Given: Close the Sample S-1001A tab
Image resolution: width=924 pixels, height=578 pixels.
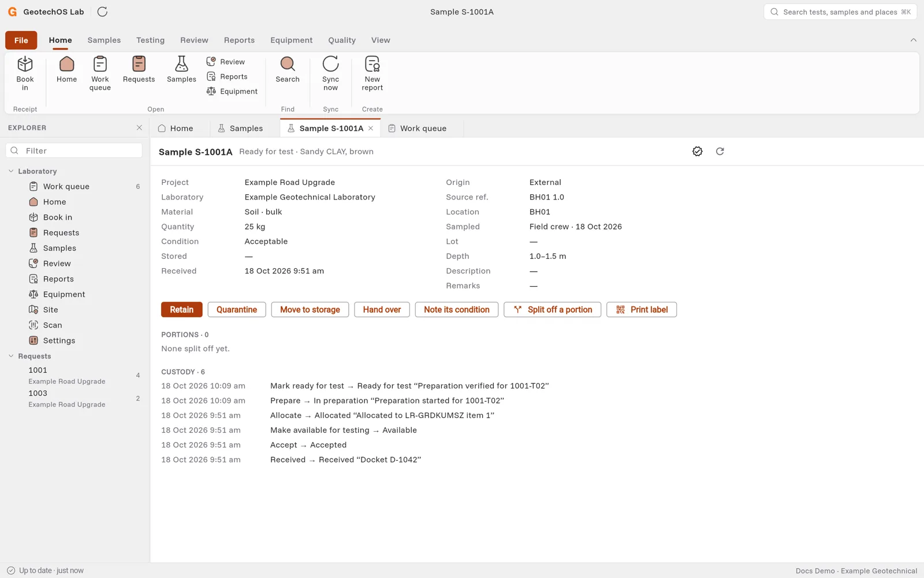Looking at the screenshot, I should coord(371,128).
